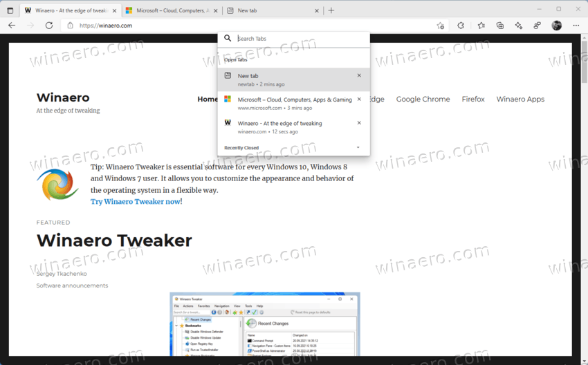Screen dimensions: 588x365
Task: Select New tab in Open Tabs list
Action: tap(293, 79)
